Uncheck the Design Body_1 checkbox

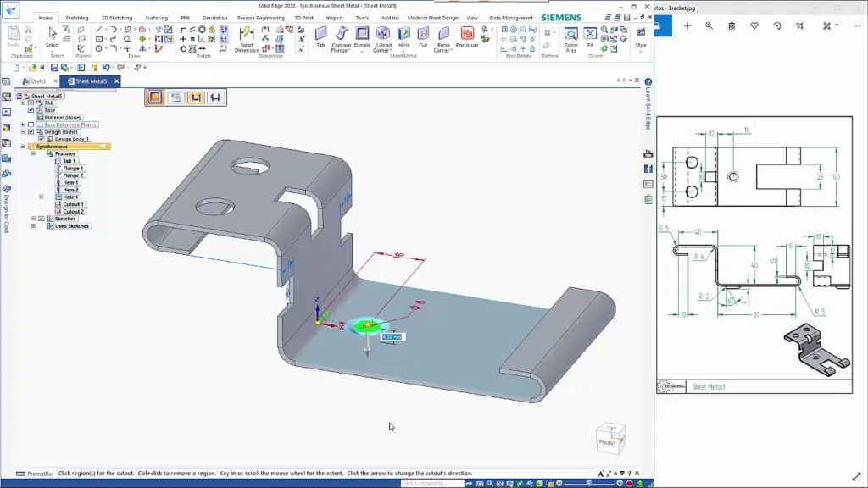41,139
